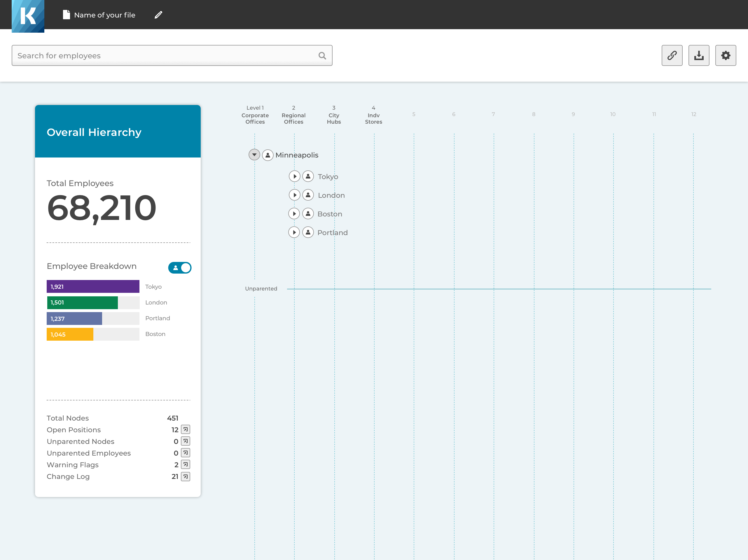Click the Name of your file title
This screenshot has height=560, width=748.
104,15
